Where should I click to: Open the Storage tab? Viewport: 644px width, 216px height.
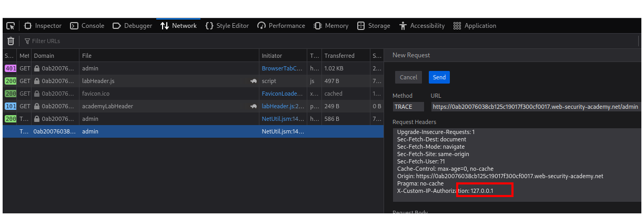[374, 26]
